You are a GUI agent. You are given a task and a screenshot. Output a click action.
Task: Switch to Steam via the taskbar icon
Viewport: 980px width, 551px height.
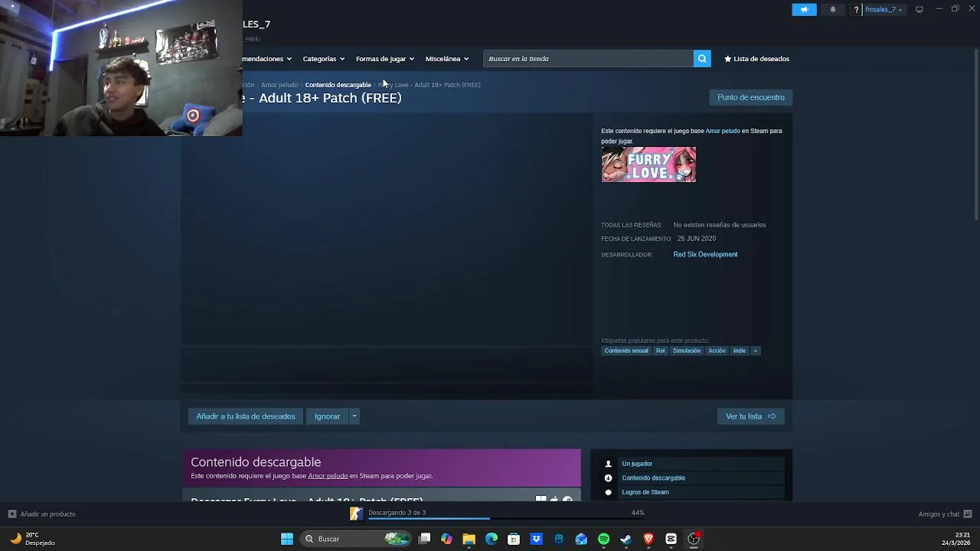(626, 539)
